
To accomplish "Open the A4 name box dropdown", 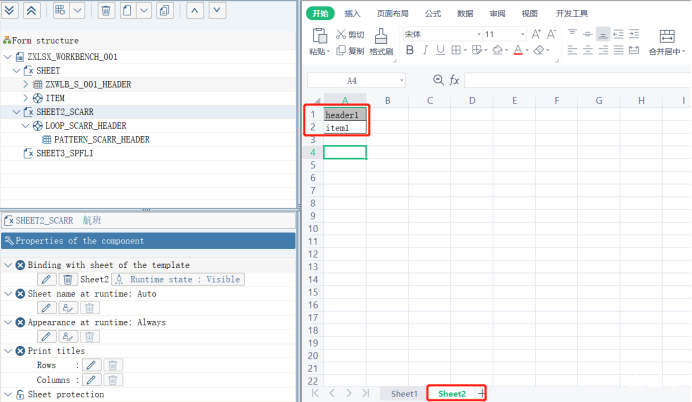I will click(402, 80).
